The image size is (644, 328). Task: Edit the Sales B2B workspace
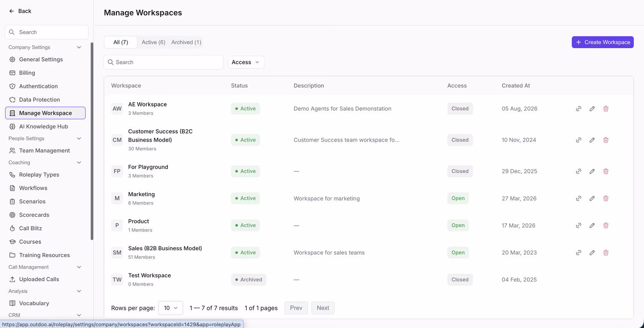coord(592,252)
